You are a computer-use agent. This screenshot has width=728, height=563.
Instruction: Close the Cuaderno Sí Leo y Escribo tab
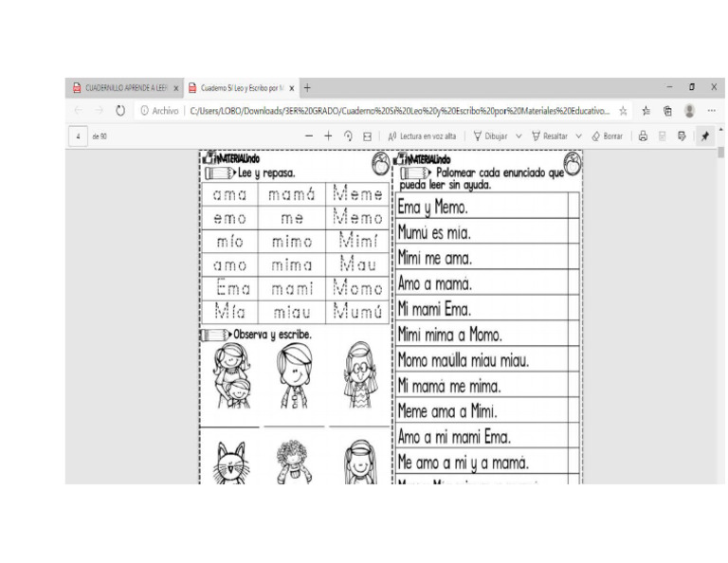(292, 88)
